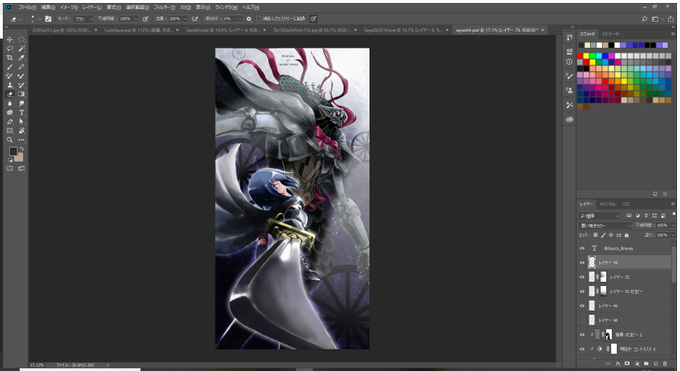Create a new layer group
This screenshot has width=680, height=371.
click(646, 363)
